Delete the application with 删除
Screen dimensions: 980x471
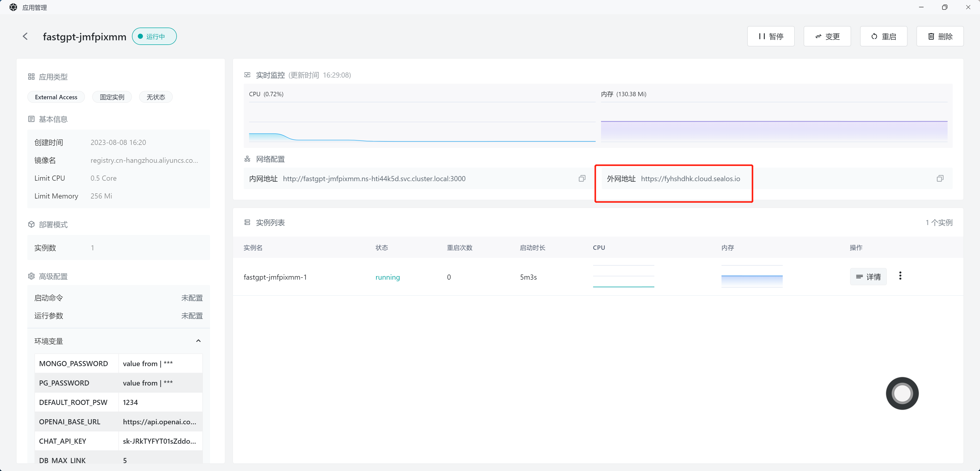point(940,36)
